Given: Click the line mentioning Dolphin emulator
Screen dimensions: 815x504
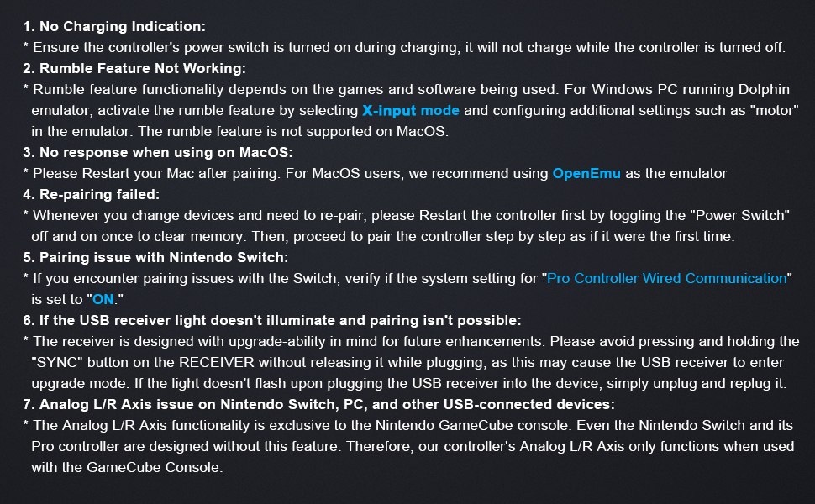Looking at the screenshot, I should 407,89.
